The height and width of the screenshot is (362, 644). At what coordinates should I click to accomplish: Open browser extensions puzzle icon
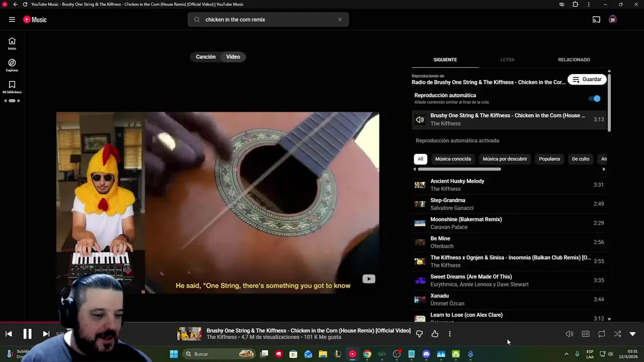[x=575, y=5]
